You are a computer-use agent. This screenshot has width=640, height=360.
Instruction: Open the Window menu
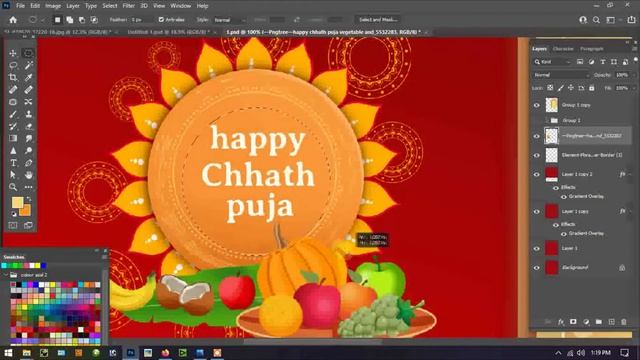(x=180, y=6)
